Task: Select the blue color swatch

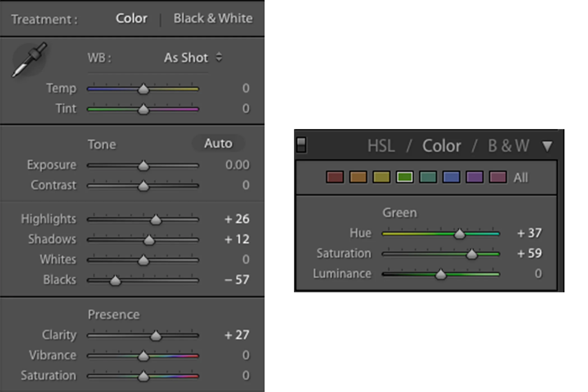Action: 451,177
